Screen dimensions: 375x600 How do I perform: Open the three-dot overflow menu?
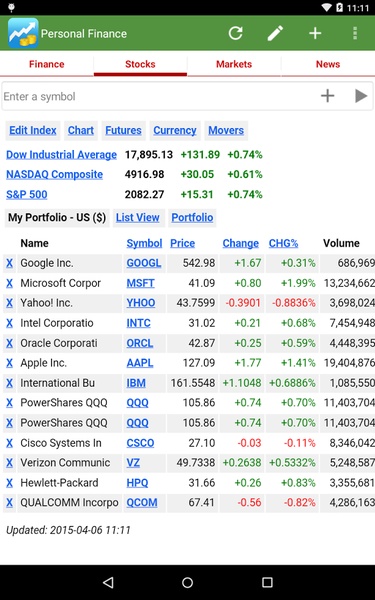pyautogui.click(x=355, y=33)
